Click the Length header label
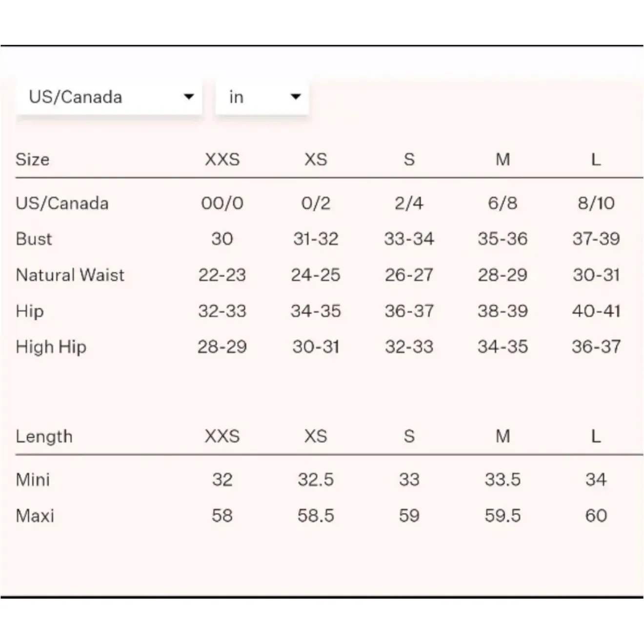 (44, 436)
